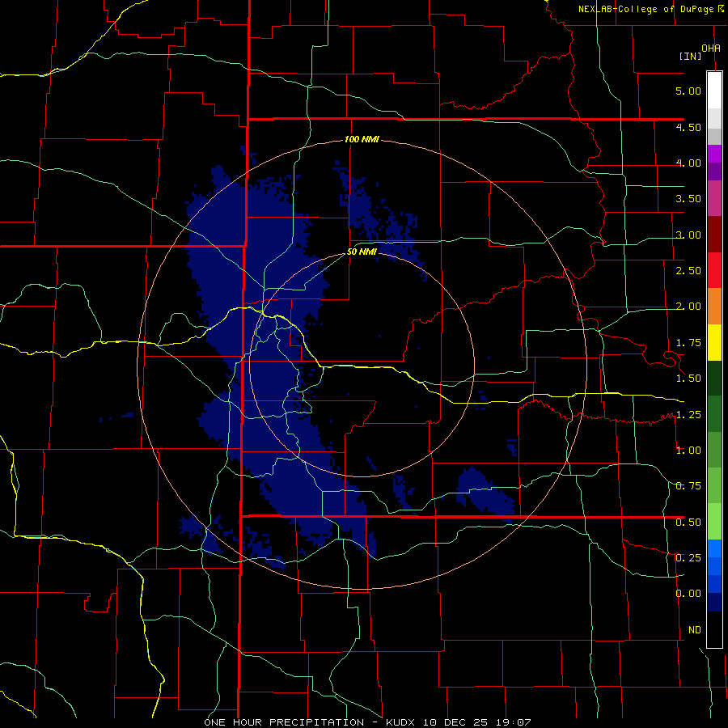Pick the yellow legend color swatch
The width and height of the screenshot is (728, 728).
(x=714, y=343)
